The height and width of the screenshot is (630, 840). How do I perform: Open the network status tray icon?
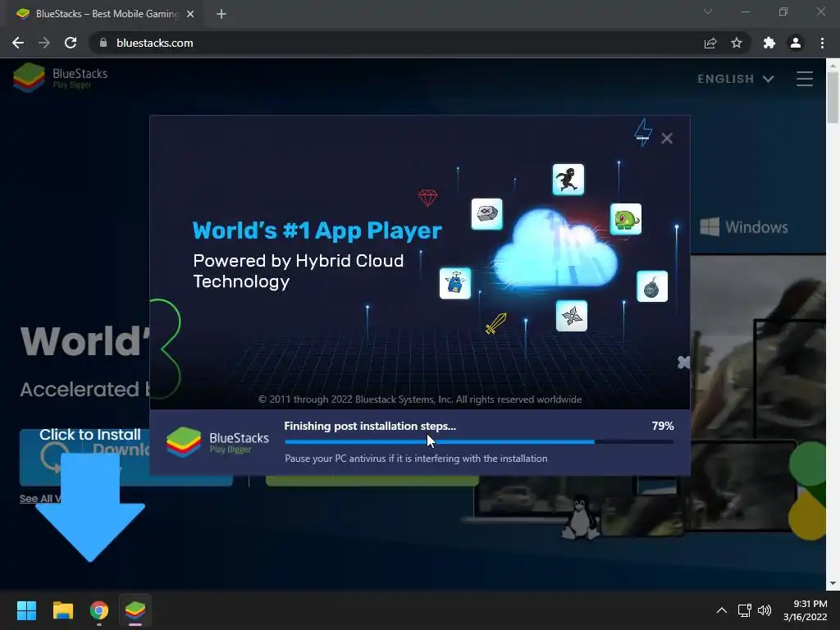point(744,610)
